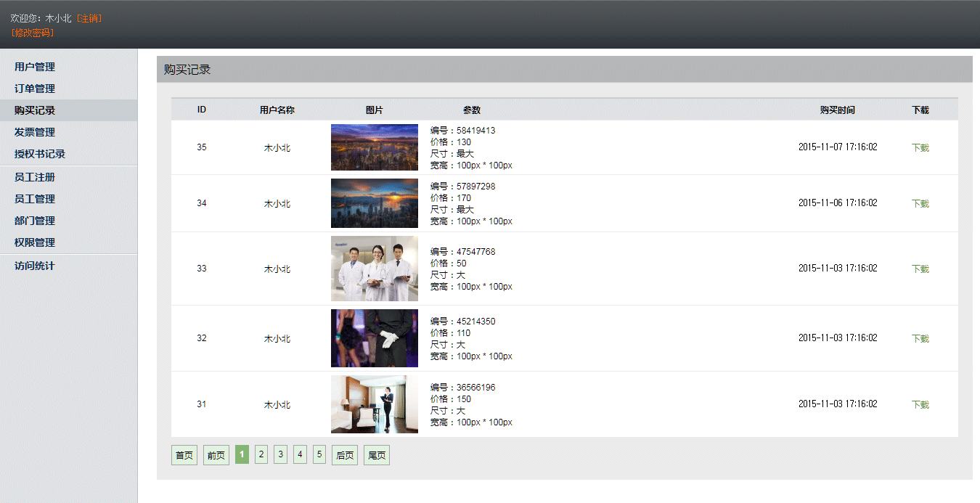The height and width of the screenshot is (503, 980).
Task: Go to 尾页 last page
Action: tap(377, 455)
